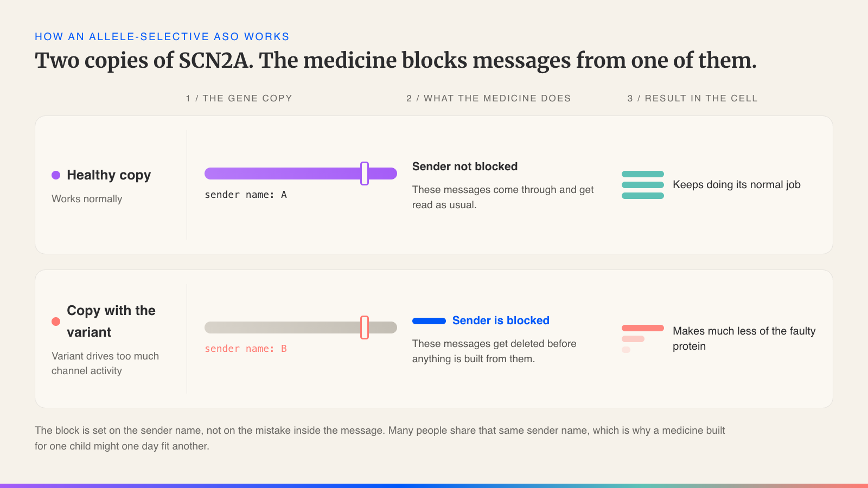This screenshot has height=488, width=868.
Task: Click the teal three-bar protein icon
Action: 643,185
